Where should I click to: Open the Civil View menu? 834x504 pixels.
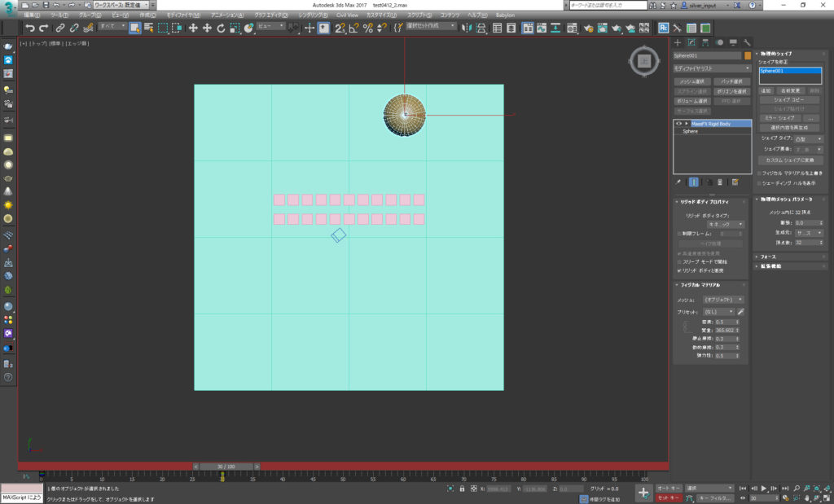pyautogui.click(x=347, y=15)
